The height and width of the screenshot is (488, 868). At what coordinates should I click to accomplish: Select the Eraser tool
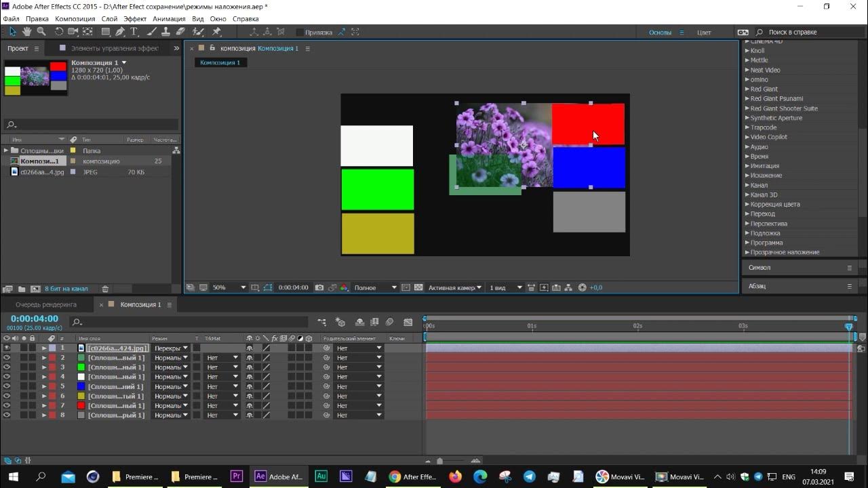tap(180, 32)
